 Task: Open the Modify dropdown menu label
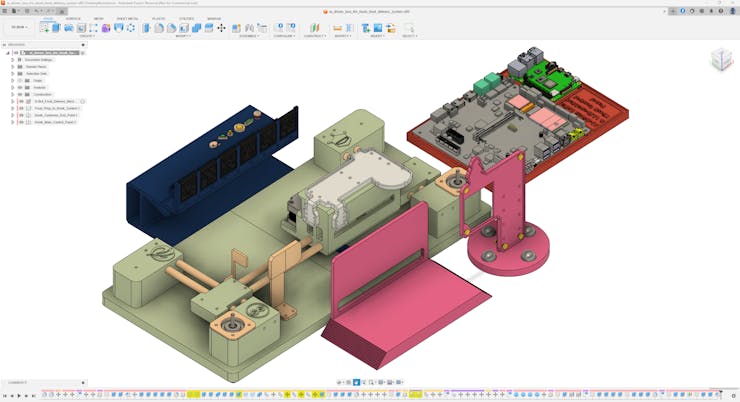183,36
